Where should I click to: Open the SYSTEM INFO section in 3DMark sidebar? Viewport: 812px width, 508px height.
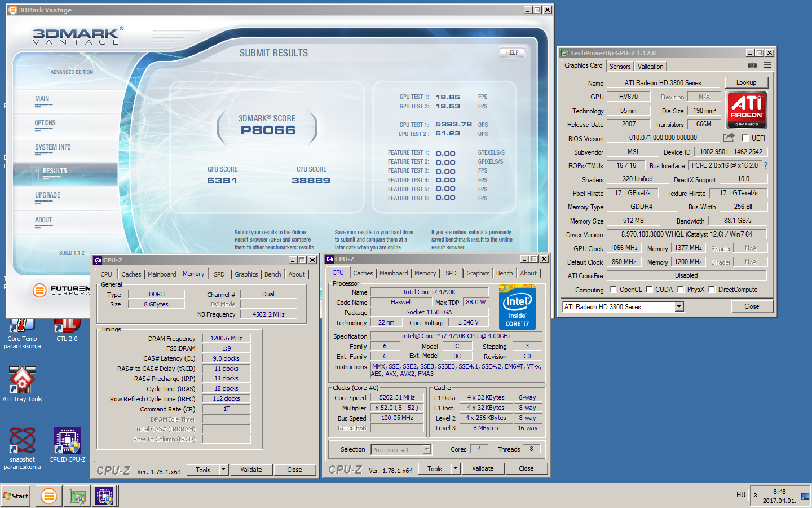(x=53, y=147)
